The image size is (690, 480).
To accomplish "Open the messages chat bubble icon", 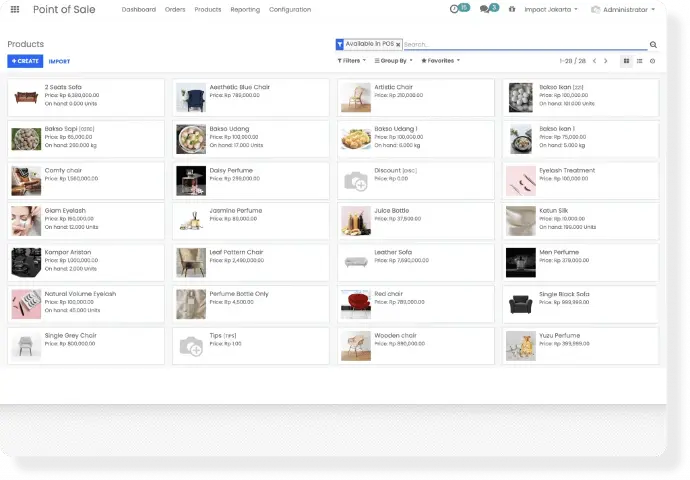I will [484, 9].
